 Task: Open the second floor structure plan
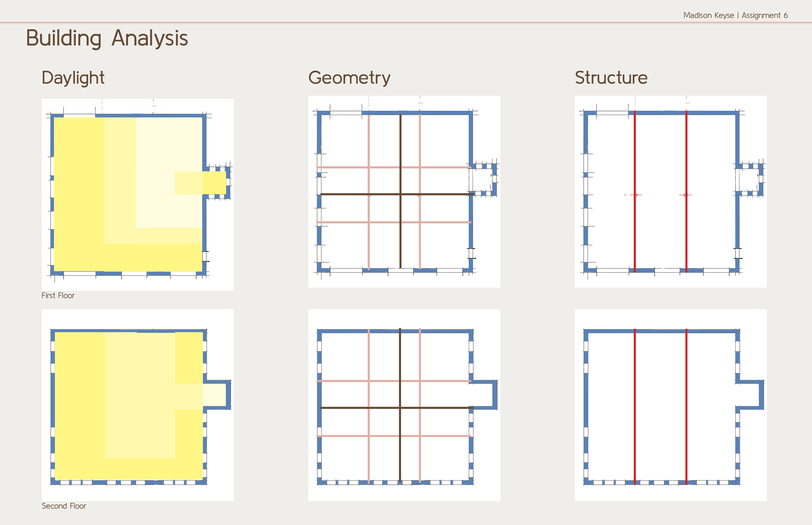(x=670, y=405)
